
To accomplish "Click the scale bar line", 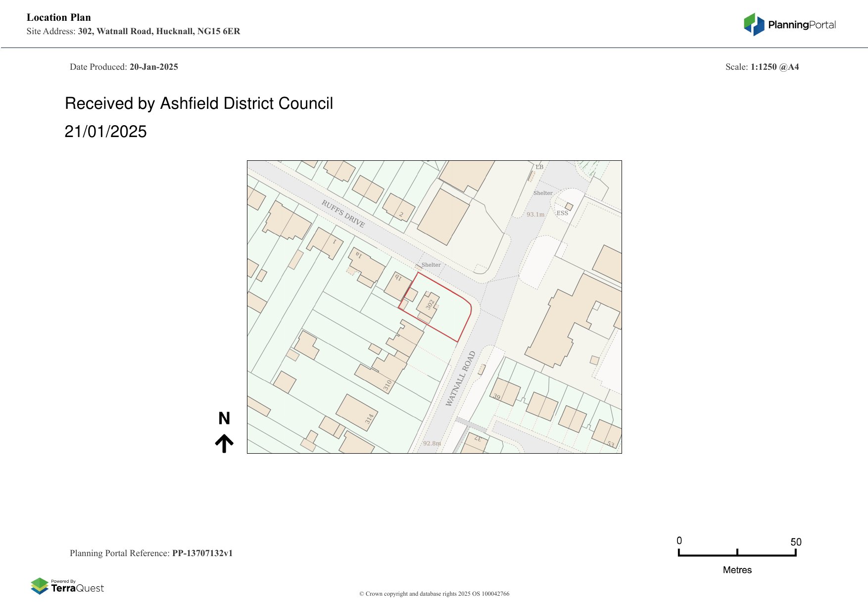I will coord(737,555).
